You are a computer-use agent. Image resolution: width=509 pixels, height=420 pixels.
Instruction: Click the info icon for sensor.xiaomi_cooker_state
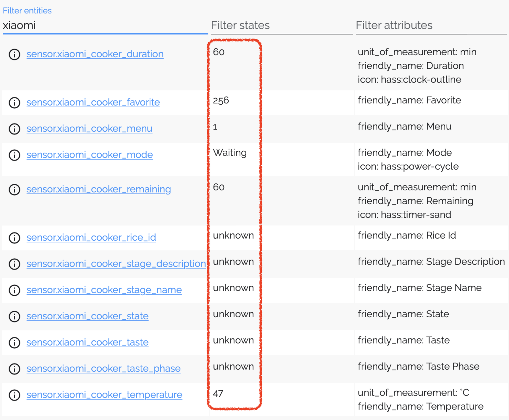pos(14,316)
